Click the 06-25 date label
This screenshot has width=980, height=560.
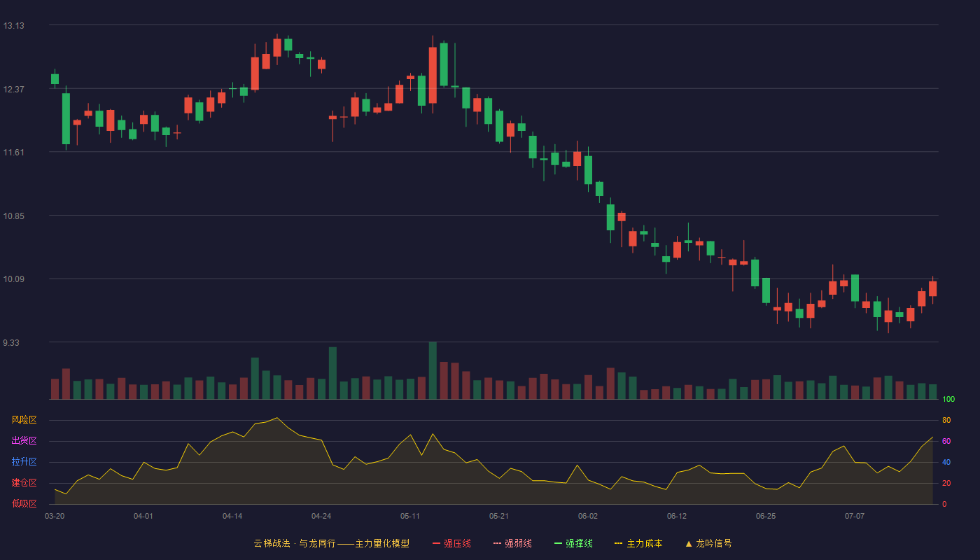point(766,516)
